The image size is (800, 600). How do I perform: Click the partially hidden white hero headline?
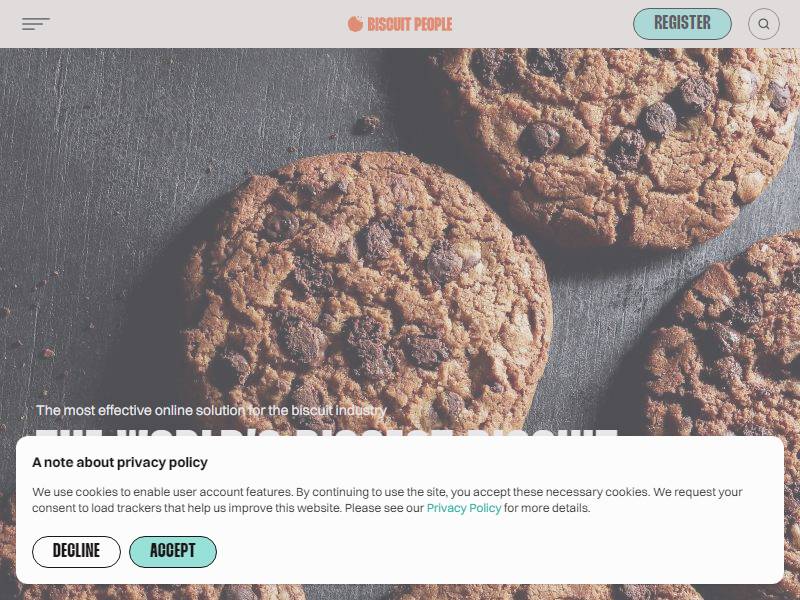(x=327, y=433)
